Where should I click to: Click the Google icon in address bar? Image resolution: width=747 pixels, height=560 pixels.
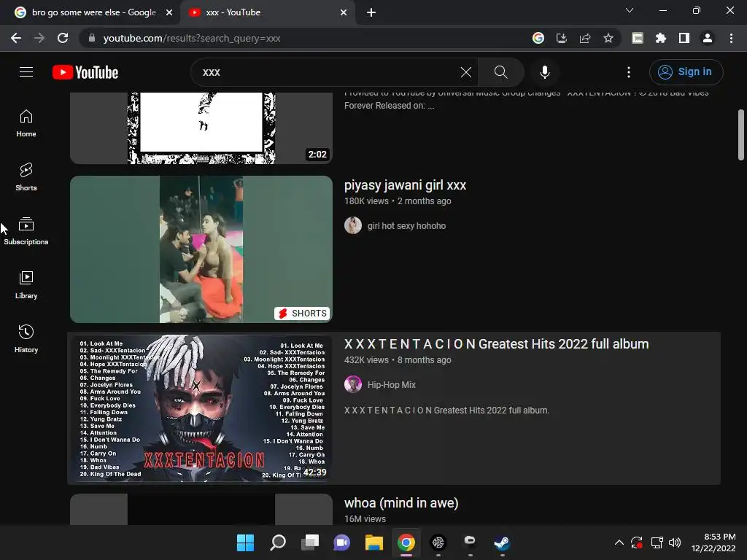(538, 38)
